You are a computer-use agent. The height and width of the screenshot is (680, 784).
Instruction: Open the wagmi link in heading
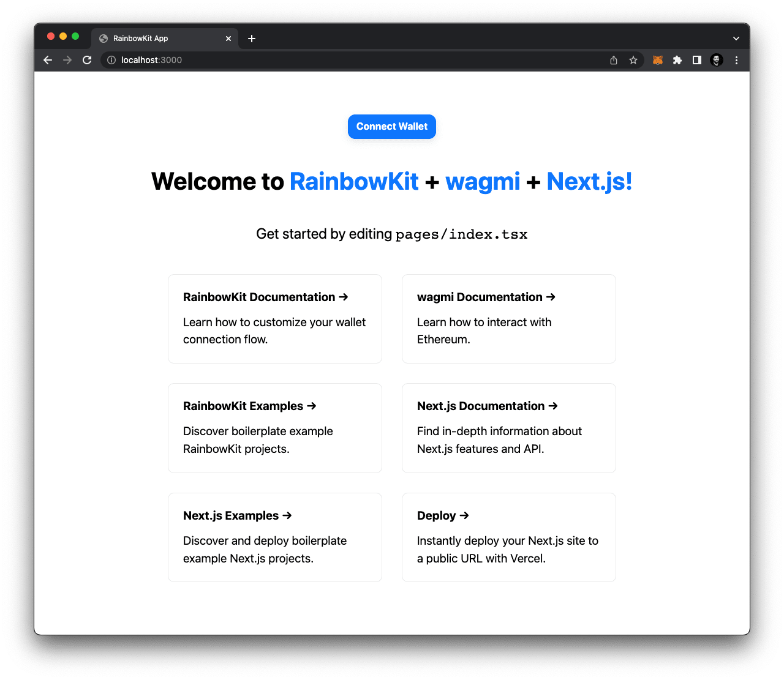483,182
